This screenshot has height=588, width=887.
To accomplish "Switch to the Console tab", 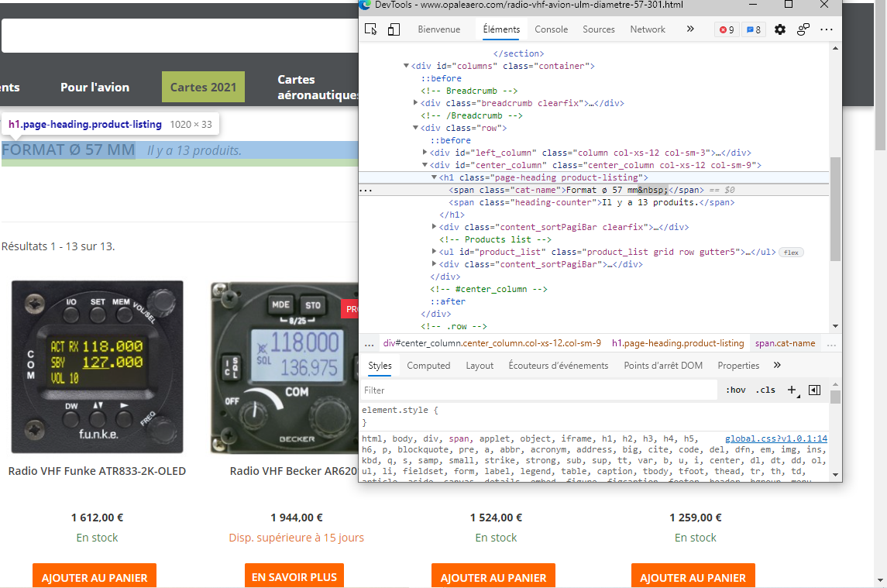I will 551,29.
